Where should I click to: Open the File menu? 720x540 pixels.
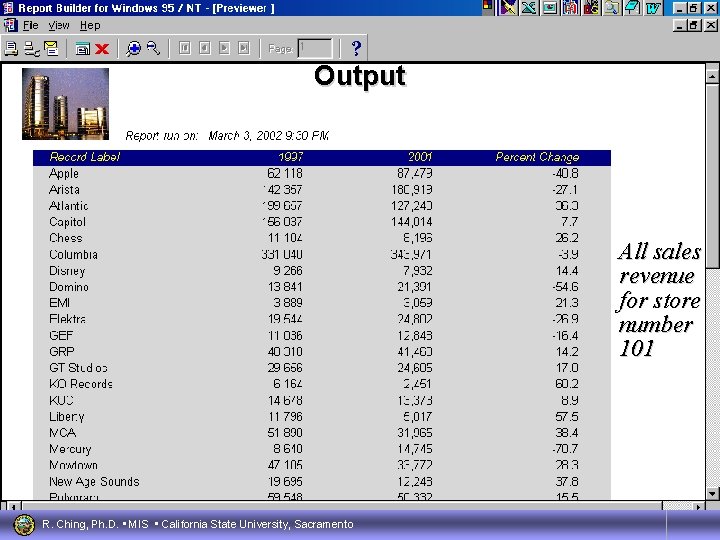click(x=30, y=25)
